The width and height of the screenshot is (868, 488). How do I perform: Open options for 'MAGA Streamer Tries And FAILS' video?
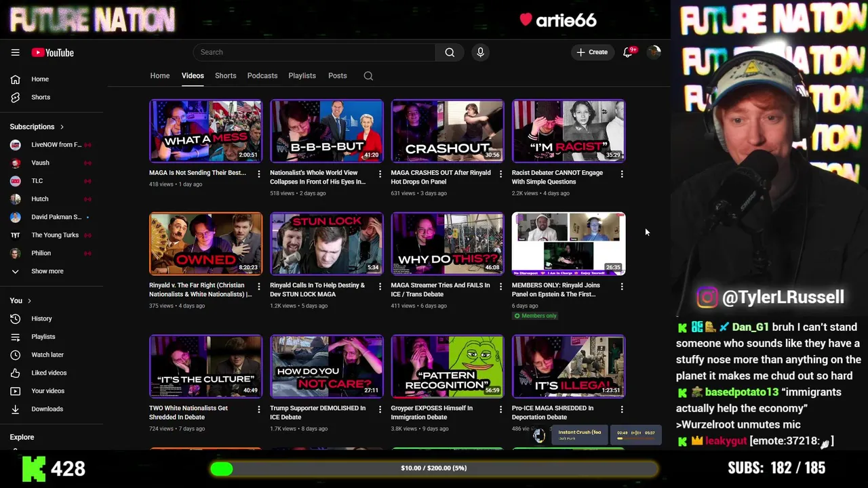(x=500, y=287)
